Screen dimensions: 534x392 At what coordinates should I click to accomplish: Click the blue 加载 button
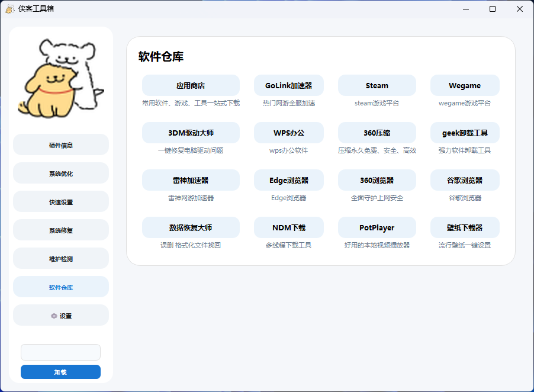[60, 372]
